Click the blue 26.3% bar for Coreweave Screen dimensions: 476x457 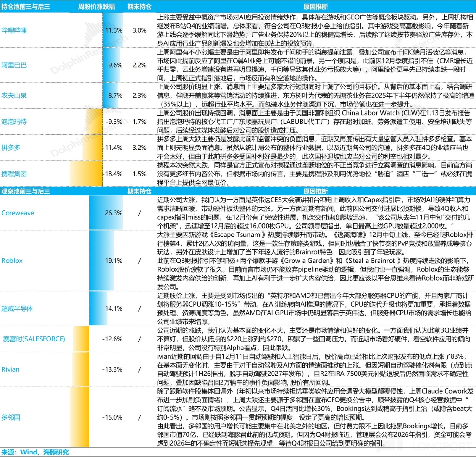coord(106,213)
